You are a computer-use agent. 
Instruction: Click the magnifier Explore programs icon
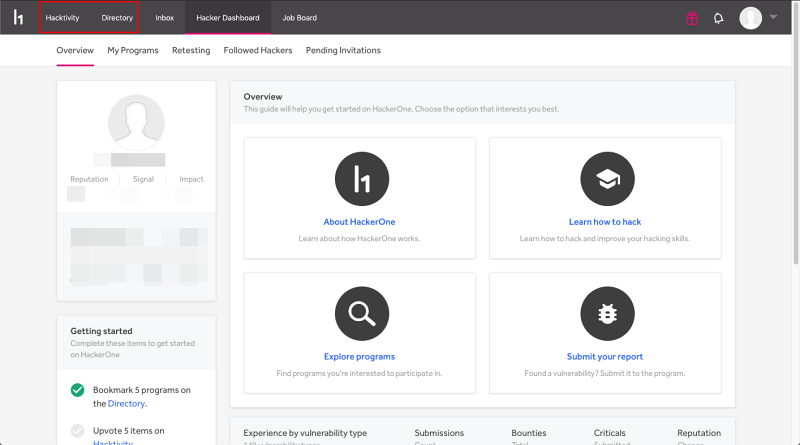click(362, 313)
